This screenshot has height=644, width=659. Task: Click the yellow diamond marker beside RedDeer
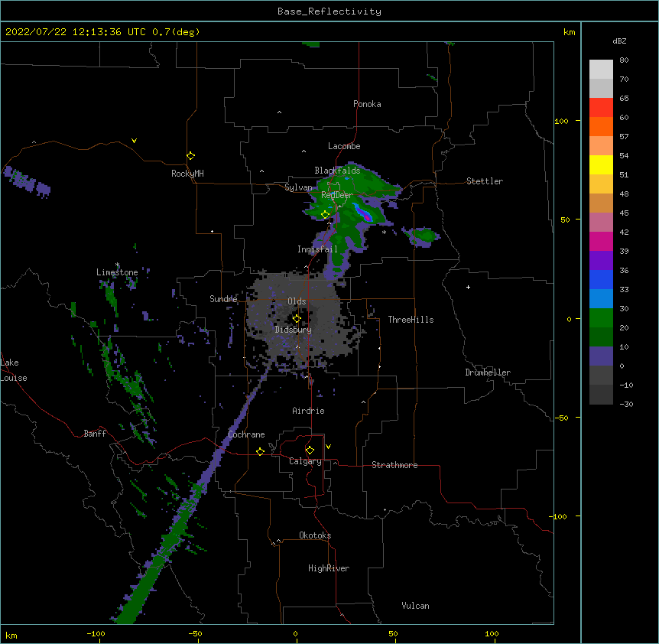[325, 215]
